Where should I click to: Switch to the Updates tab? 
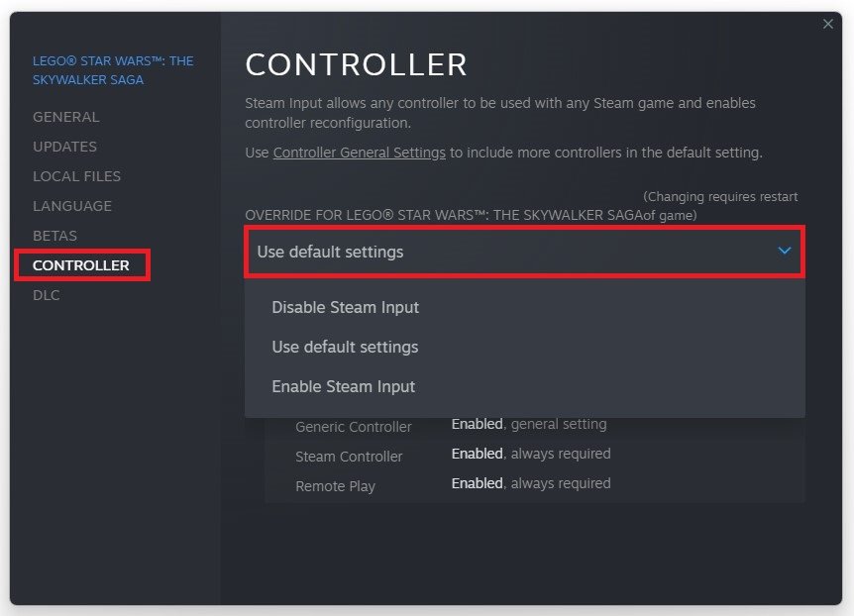click(x=64, y=147)
